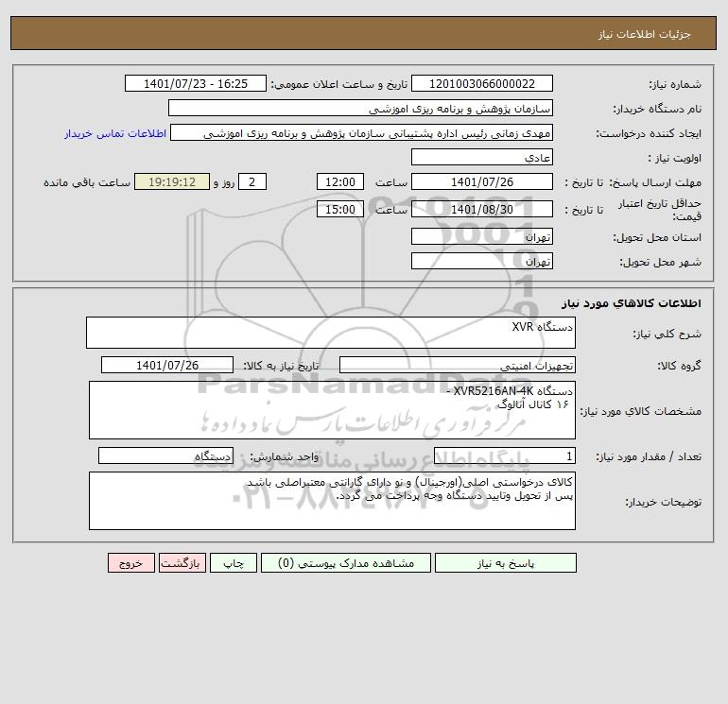Click the announcement date field 1401/07/23 - 16:25
The height and width of the screenshot is (704, 728).
[x=196, y=83]
